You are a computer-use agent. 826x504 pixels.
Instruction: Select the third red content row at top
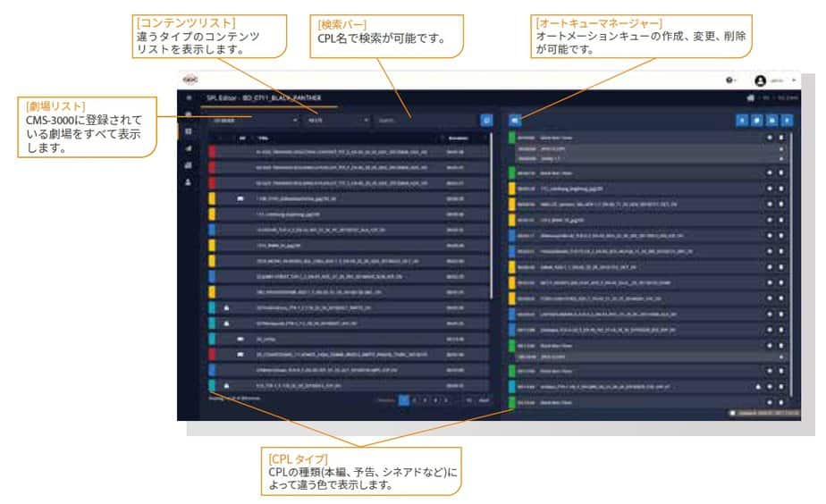coord(349,183)
